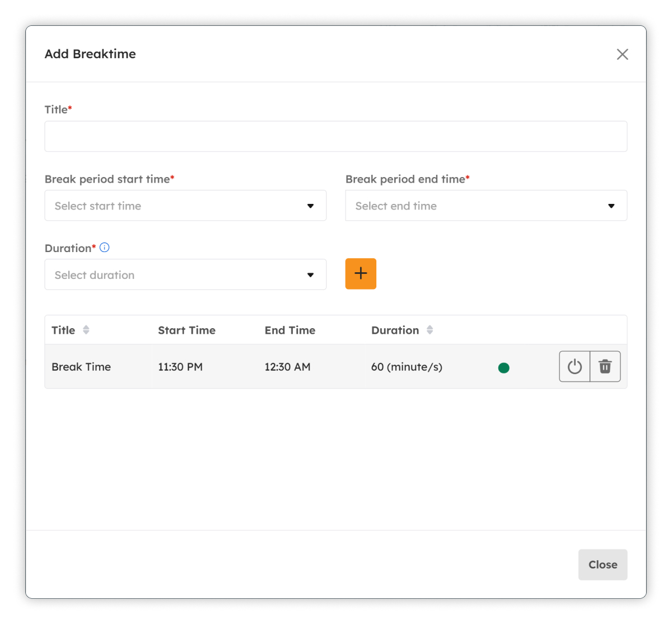Click the "11:30 PM" start time cell
This screenshot has width=672, height=624.
pyautogui.click(x=180, y=367)
